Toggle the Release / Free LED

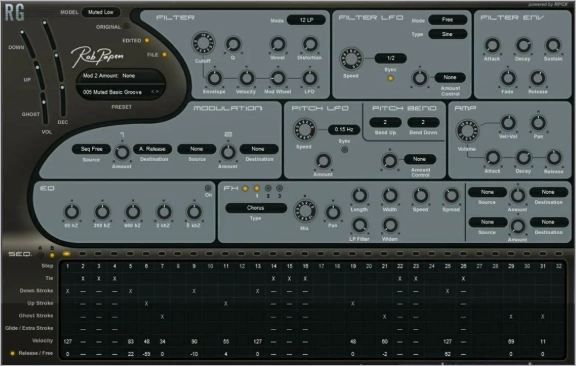pyautogui.click(x=12, y=353)
